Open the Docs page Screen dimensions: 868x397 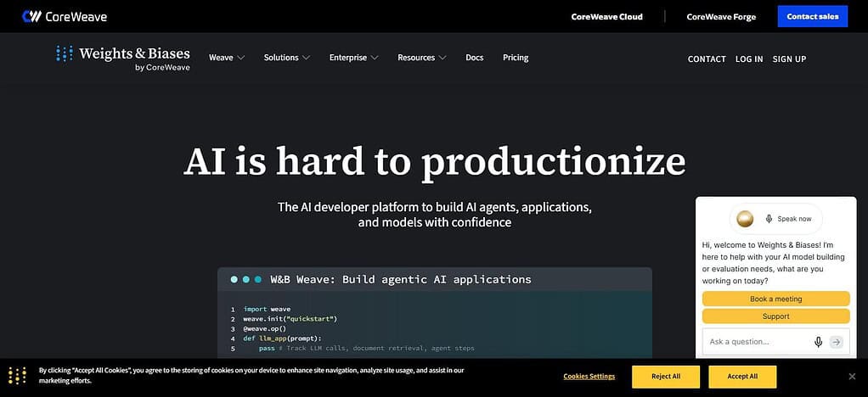475,58
